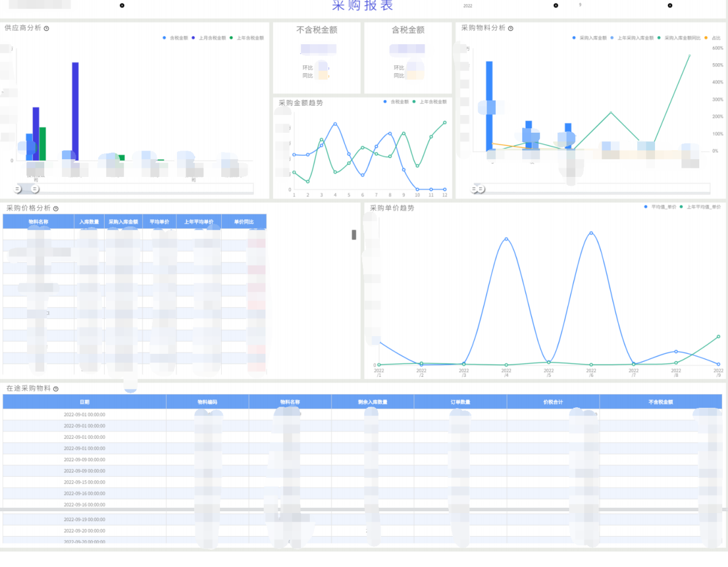This screenshot has width=728, height=567.
Task: Toggle 上年含税金额 series in 采购金额趋势 legend
Action: [430, 102]
